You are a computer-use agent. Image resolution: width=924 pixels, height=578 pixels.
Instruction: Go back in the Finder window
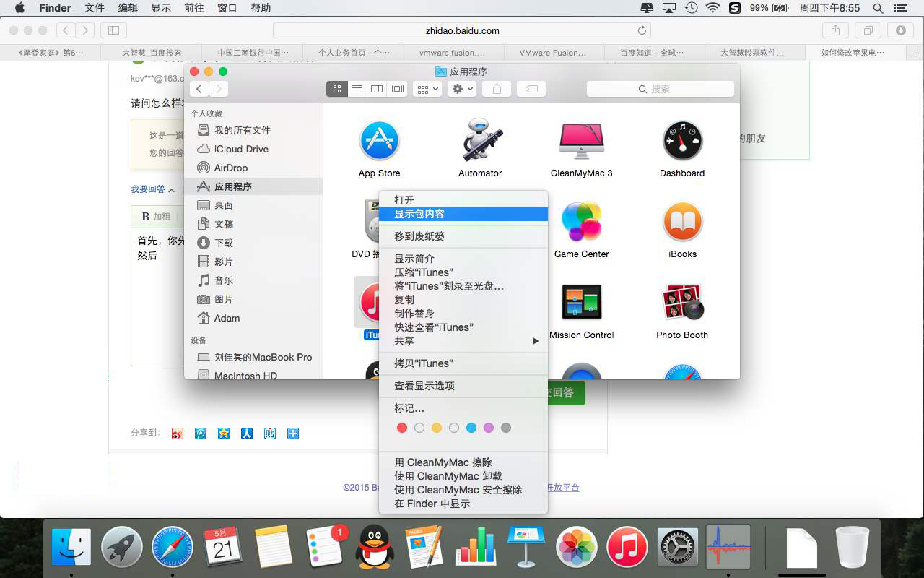199,89
